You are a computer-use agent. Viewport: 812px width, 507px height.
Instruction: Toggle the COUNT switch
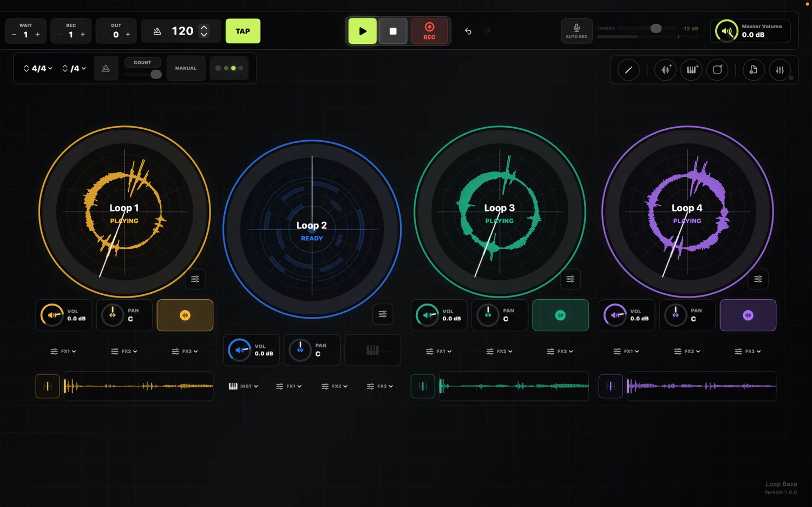[142, 74]
